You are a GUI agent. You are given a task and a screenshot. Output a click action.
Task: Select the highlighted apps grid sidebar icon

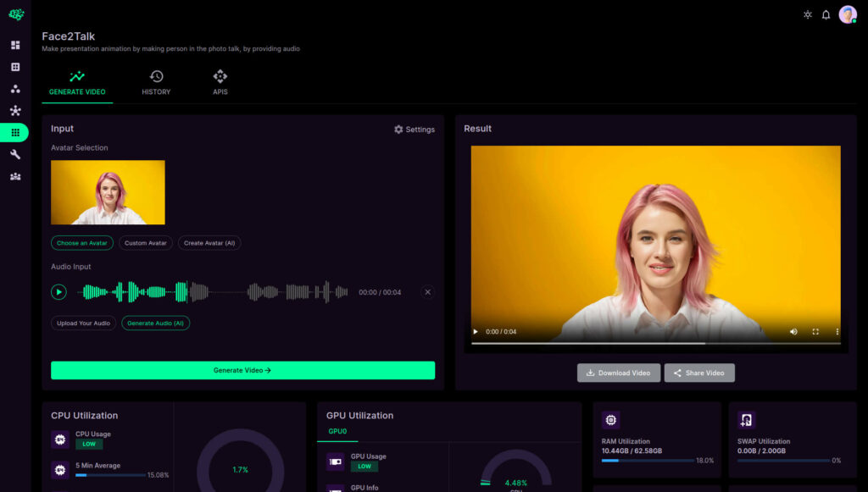[x=14, y=133]
